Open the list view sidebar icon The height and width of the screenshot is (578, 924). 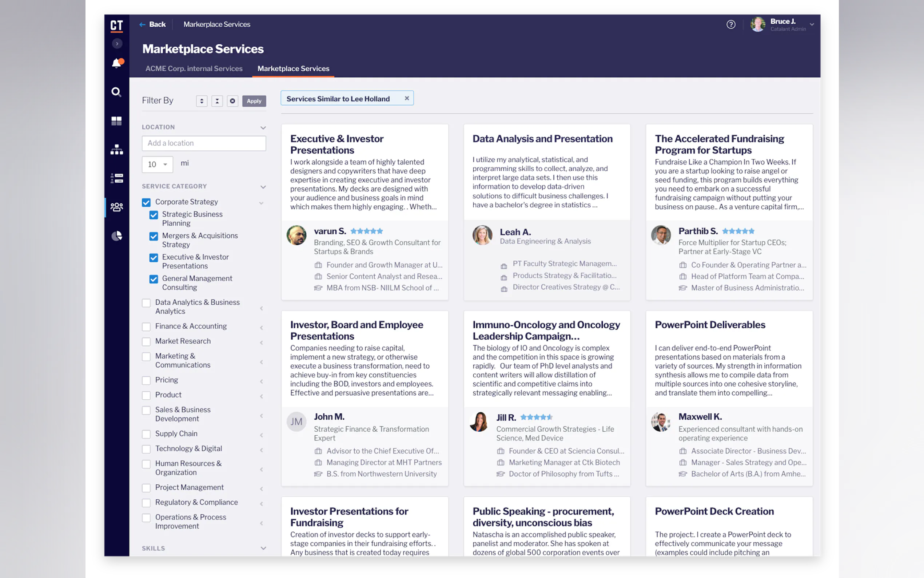(x=116, y=178)
